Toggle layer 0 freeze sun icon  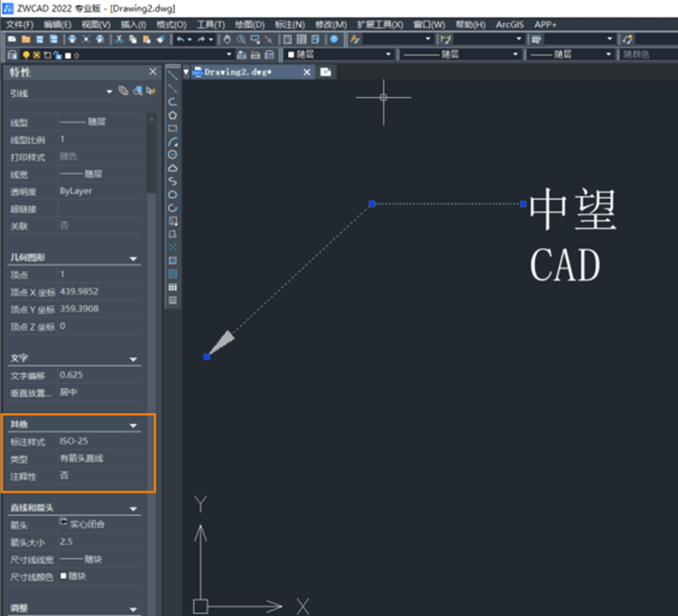[36, 55]
